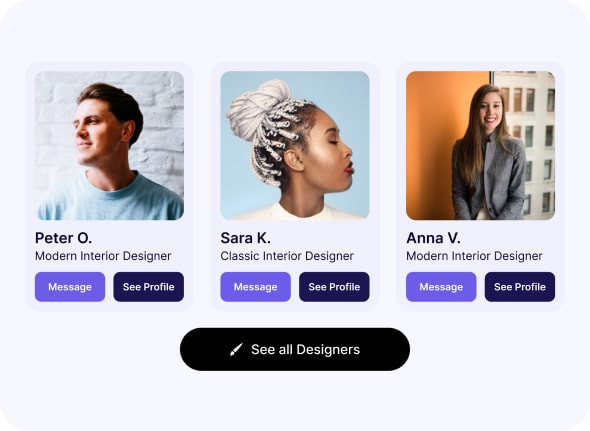Viewport: 590px width, 431px height.
Task: Click Message button on Anna V. card
Action: (x=441, y=287)
